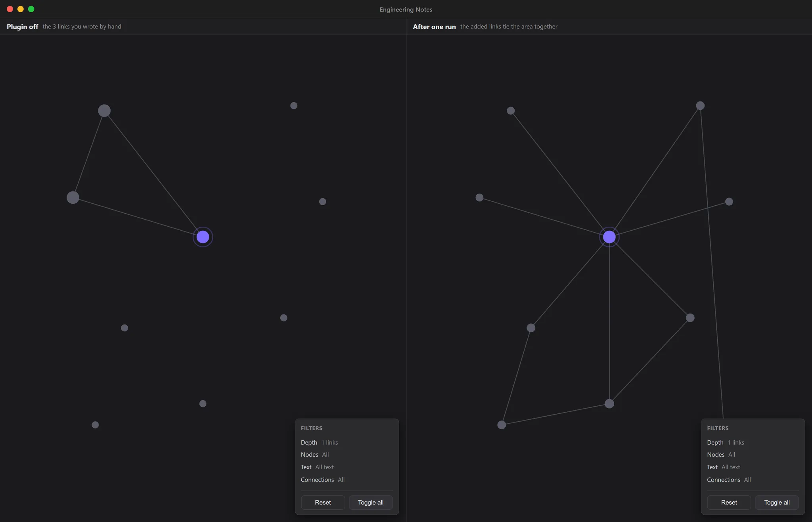
Task: Click Toggle all in the Plugin off filters panel
Action: (x=371, y=502)
